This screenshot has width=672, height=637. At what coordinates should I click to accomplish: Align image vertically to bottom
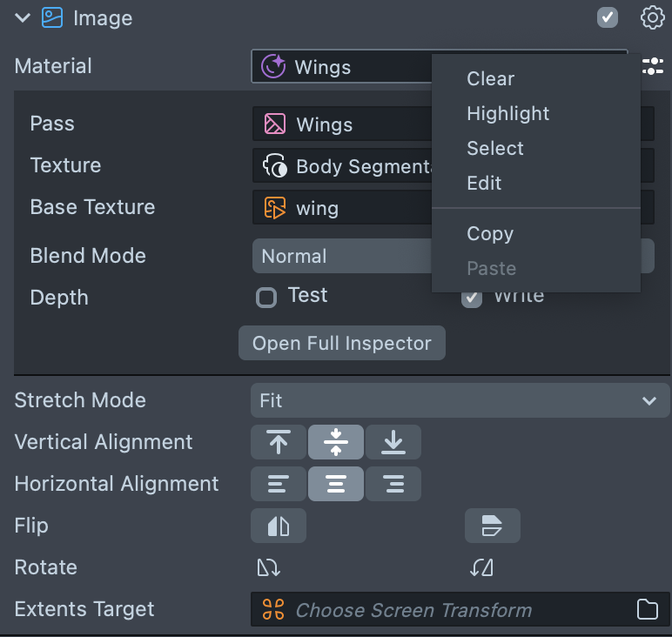coord(393,442)
